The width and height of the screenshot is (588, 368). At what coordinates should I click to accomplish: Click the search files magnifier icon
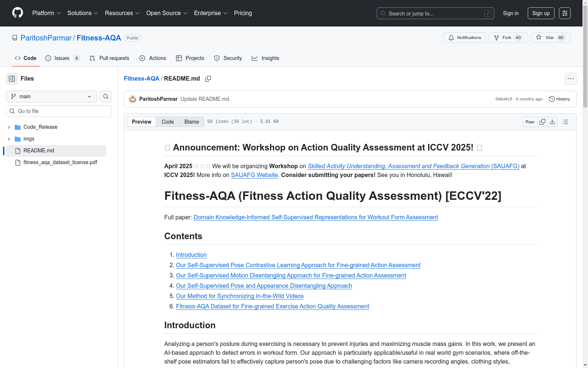click(106, 96)
